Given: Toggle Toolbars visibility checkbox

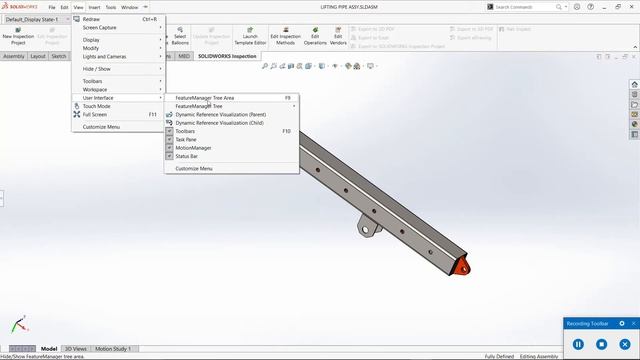Looking at the screenshot, I should 169,131.
